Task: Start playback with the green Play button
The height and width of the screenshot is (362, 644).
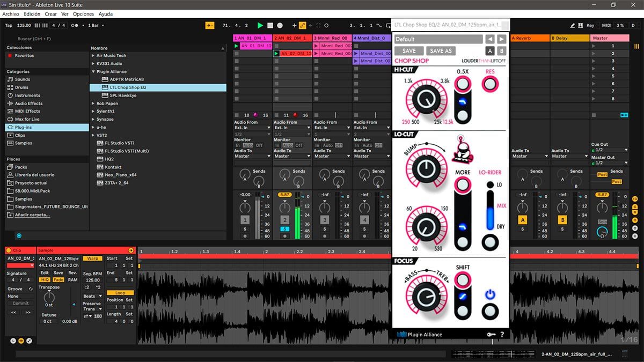Action: [x=260, y=25]
